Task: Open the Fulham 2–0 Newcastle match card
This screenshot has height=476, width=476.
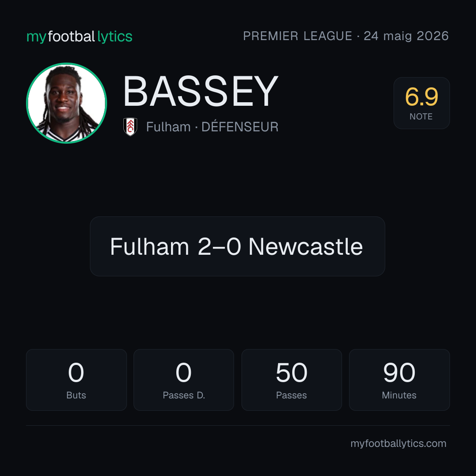Action: (238, 246)
